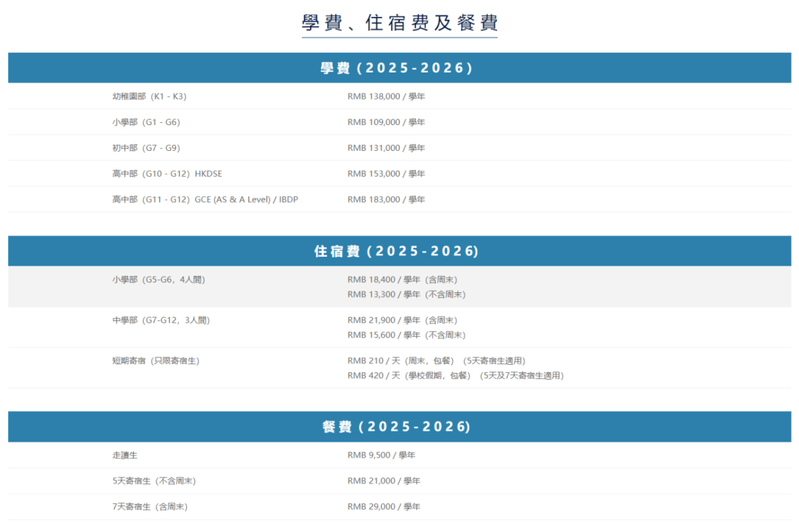Click the RMB 153,000 / 學年 fee

(x=386, y=174)
